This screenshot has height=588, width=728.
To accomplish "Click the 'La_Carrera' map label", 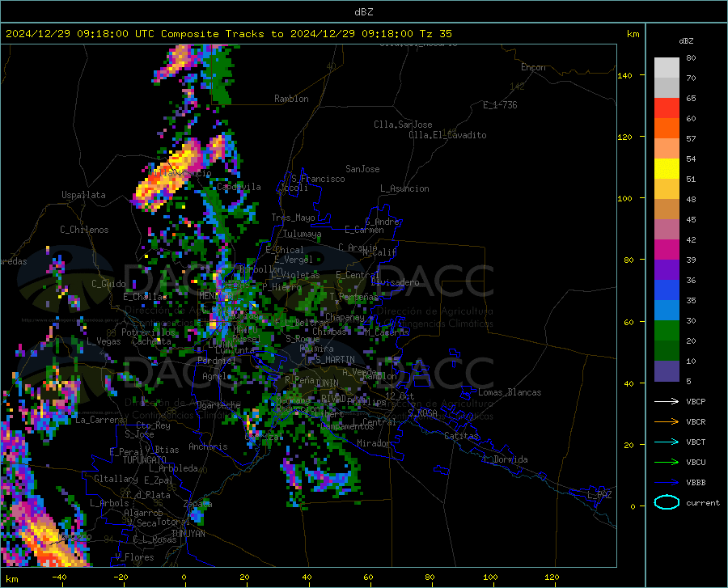I will (99, 420).
